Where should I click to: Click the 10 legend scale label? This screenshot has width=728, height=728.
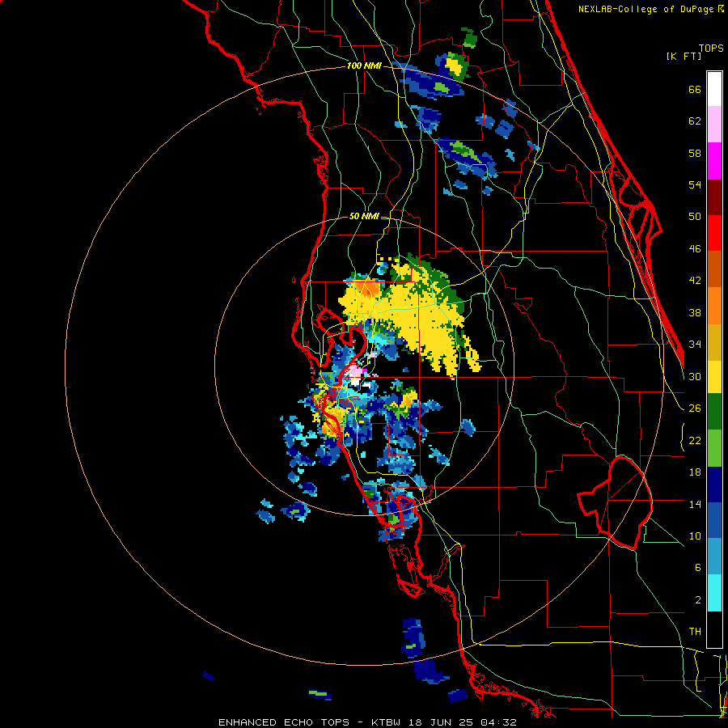click(x=695, y=535)
